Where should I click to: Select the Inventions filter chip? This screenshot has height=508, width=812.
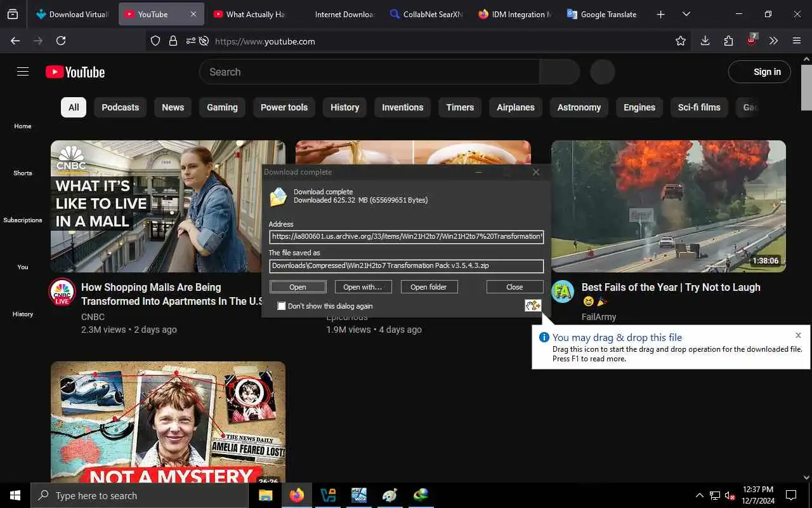(x=402, y=107)
